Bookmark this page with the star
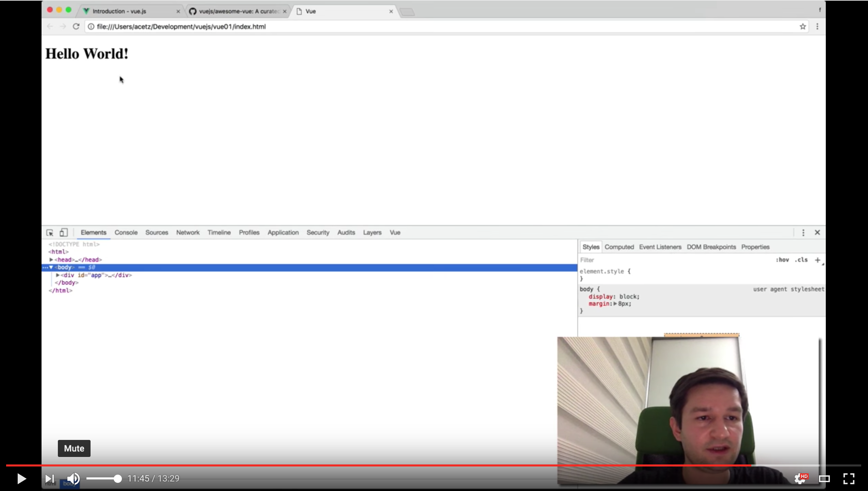The width and height of the screenshot is (868, 491). 803,27
